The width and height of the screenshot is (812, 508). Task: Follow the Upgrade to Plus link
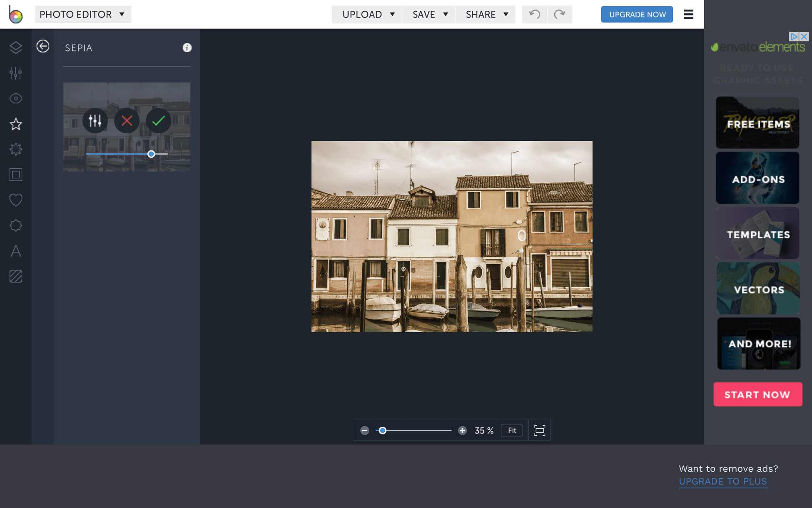coord(723,481)
